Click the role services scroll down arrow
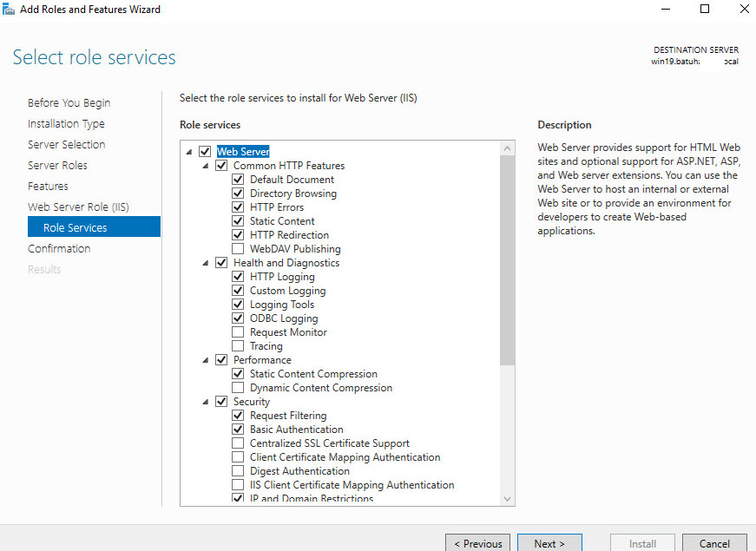The image size is (756, 551). coord(508,498)
